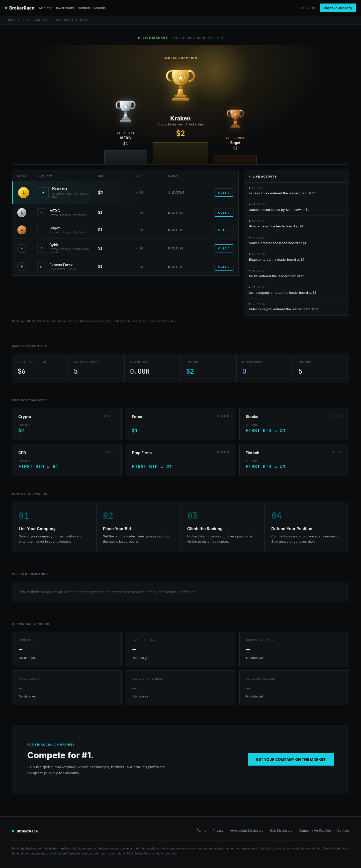Click the rank 5 circle badge

(22, 266)
